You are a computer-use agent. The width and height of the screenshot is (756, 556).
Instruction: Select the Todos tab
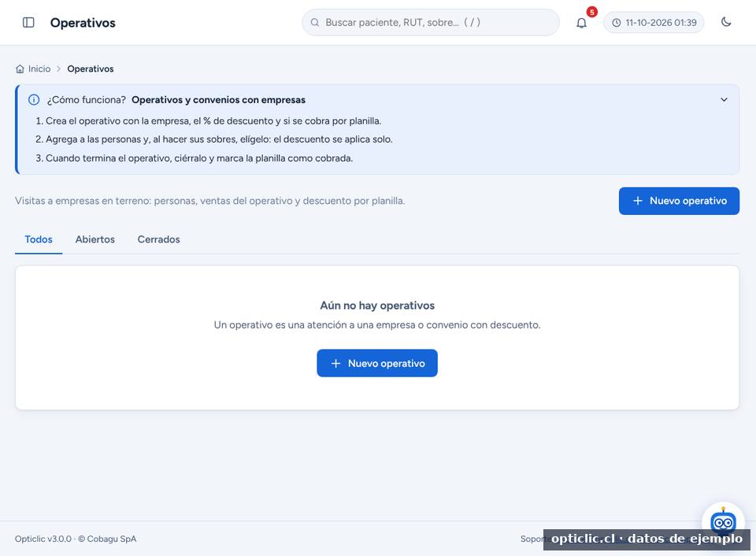click(x=39, y=239)
